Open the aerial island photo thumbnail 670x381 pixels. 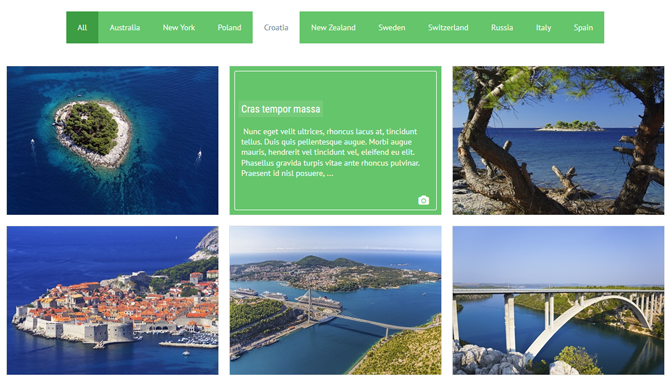pos(112,140)
